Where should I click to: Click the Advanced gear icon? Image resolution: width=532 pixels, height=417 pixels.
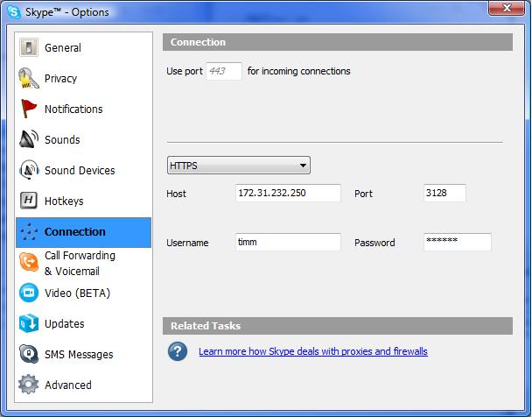tap(29, 385)
